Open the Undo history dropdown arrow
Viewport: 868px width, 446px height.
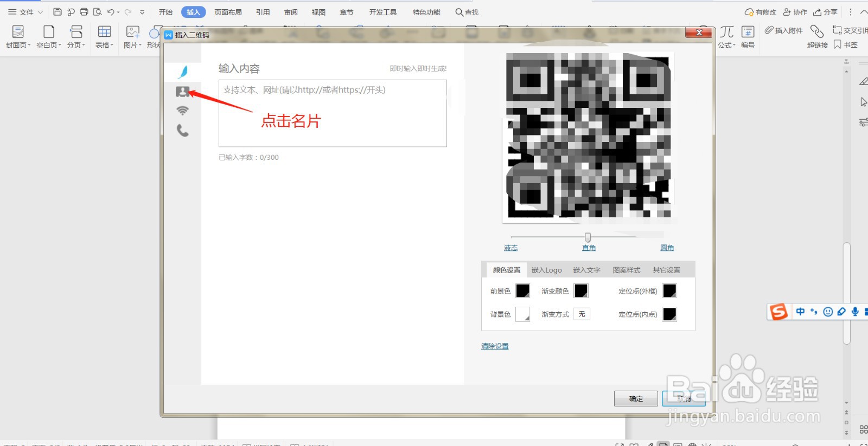(x=118, y=12)
